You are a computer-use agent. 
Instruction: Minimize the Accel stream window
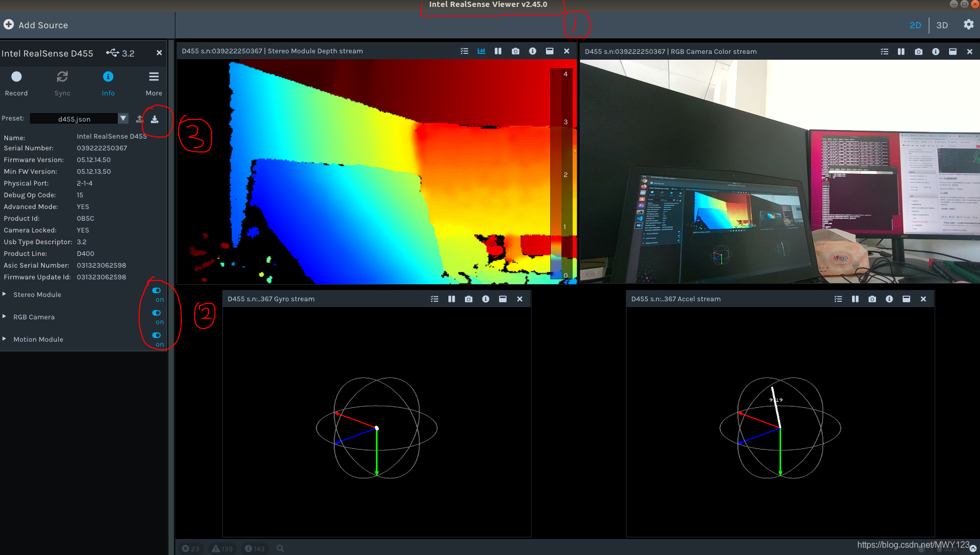click(906, 299)
